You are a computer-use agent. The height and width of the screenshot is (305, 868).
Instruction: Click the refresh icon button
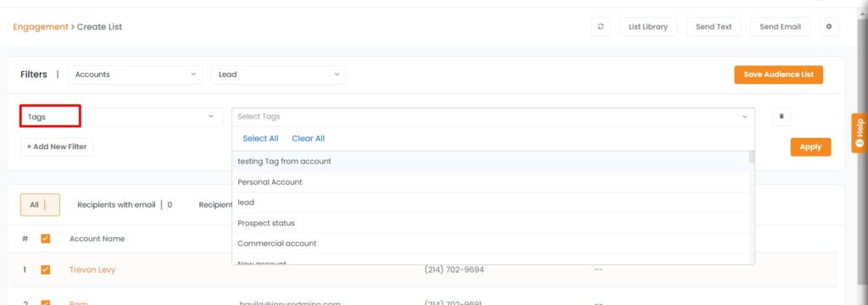tap(601, 26)
